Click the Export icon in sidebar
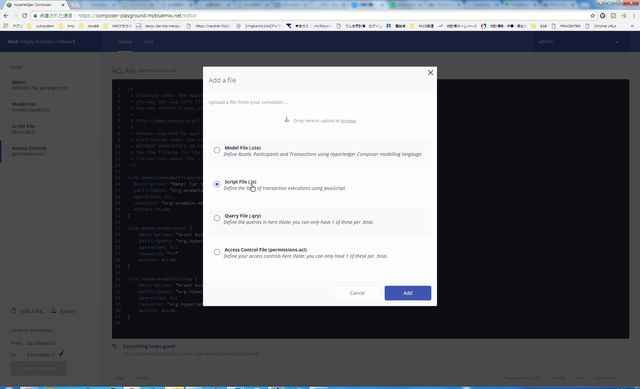640x389 pixels. (53, 311)
